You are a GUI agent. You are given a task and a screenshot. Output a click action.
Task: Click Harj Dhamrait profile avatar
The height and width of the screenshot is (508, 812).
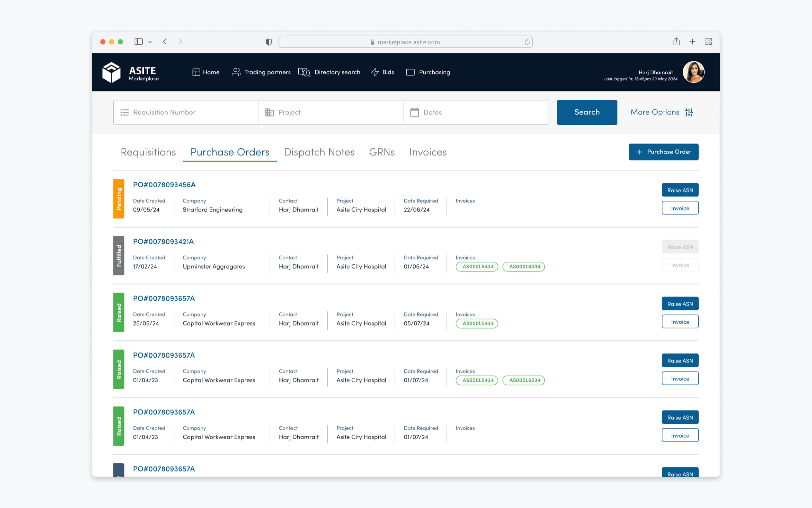[694, 72]
